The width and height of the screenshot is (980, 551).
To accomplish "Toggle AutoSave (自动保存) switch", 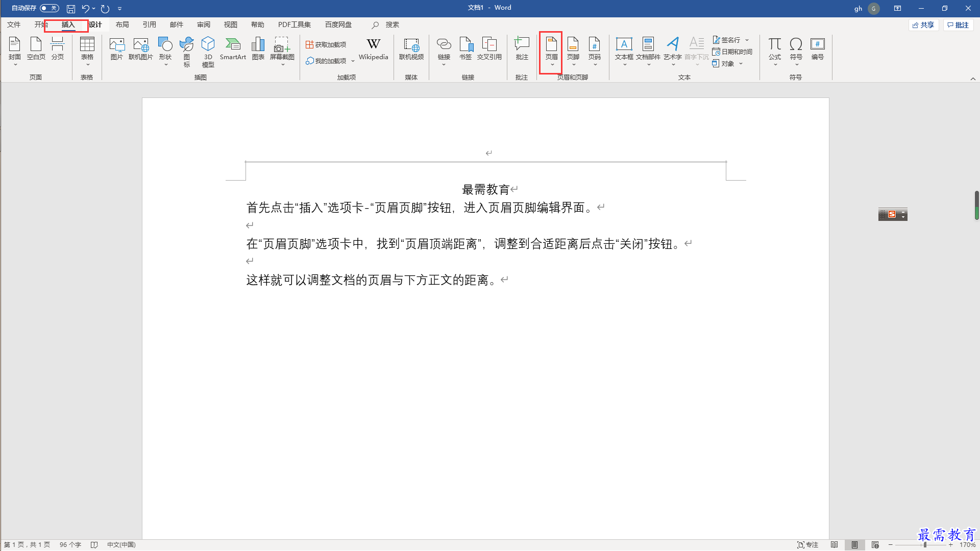I will (x=50, y=8).
